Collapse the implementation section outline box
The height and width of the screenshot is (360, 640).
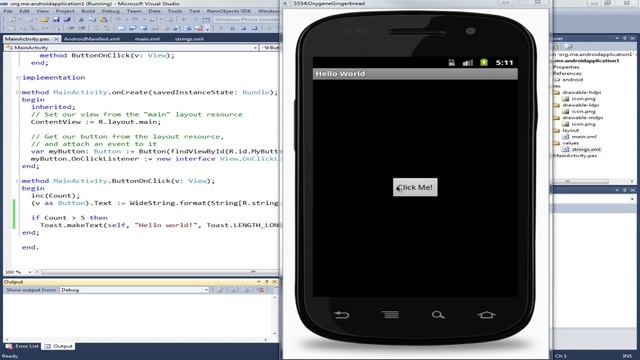pos(18,78)
